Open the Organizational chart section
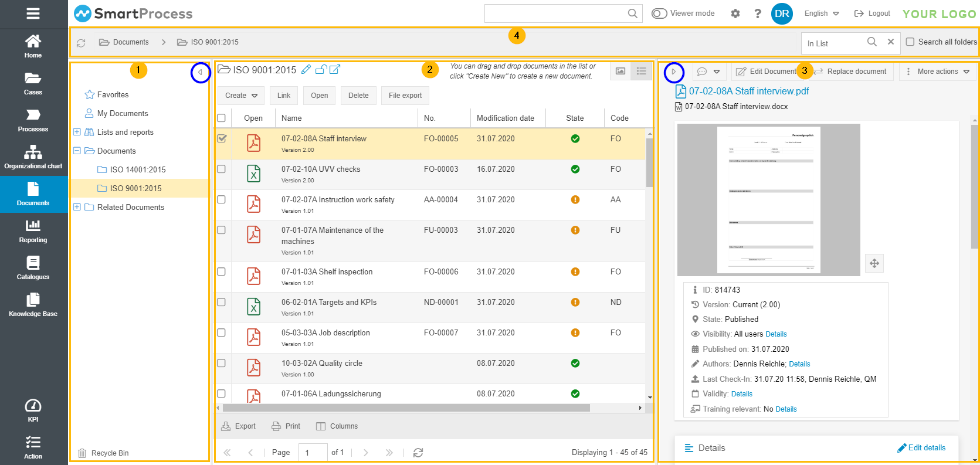The height and width of the screenshot is (465, 980). [33, 157]
